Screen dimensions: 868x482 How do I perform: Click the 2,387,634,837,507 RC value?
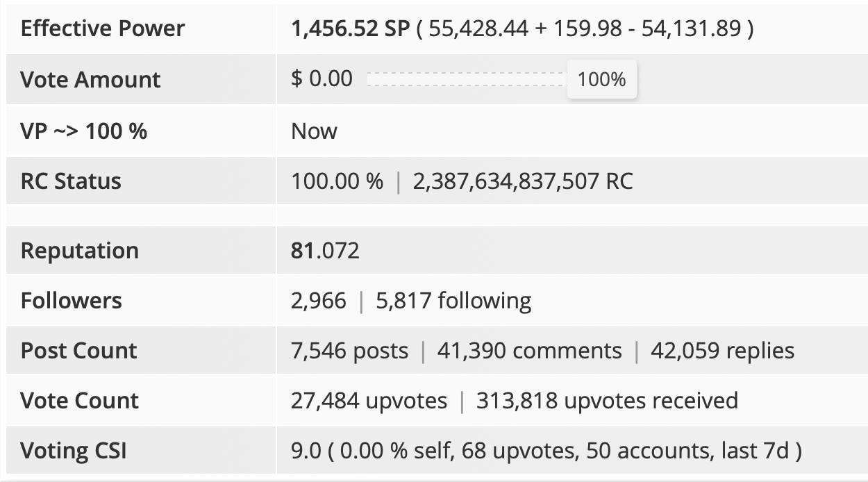523,181
